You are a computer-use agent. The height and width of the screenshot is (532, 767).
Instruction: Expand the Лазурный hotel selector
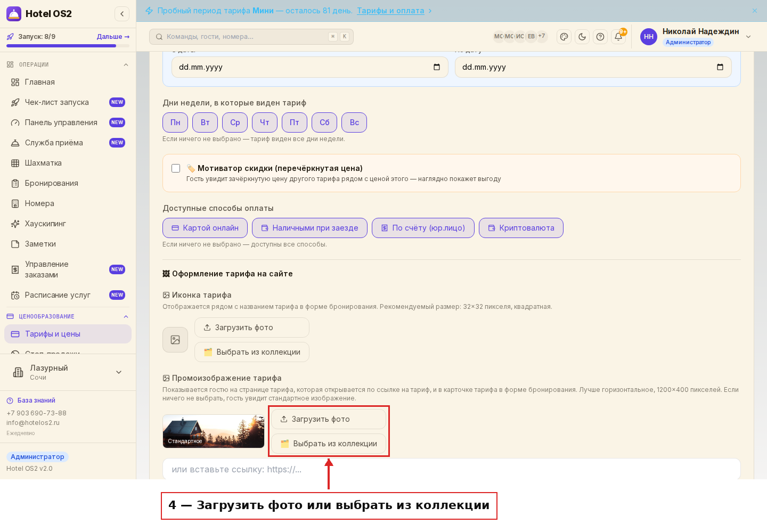[68, 372]
